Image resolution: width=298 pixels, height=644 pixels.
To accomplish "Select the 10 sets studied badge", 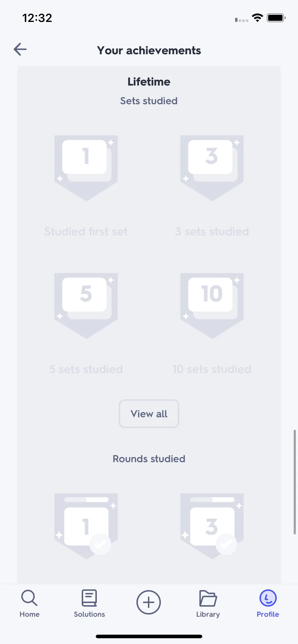I will [212, 305].
